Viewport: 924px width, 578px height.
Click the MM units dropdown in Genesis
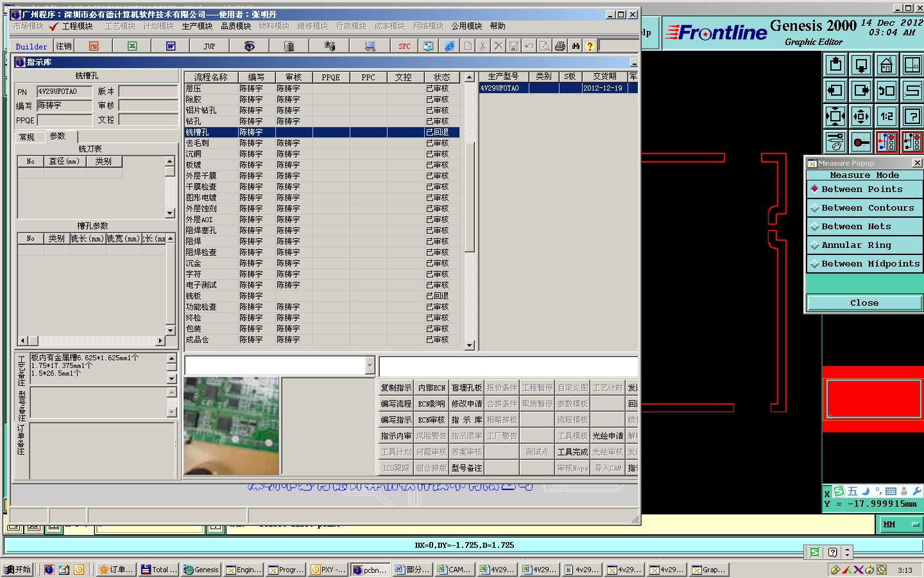(900, 525)
